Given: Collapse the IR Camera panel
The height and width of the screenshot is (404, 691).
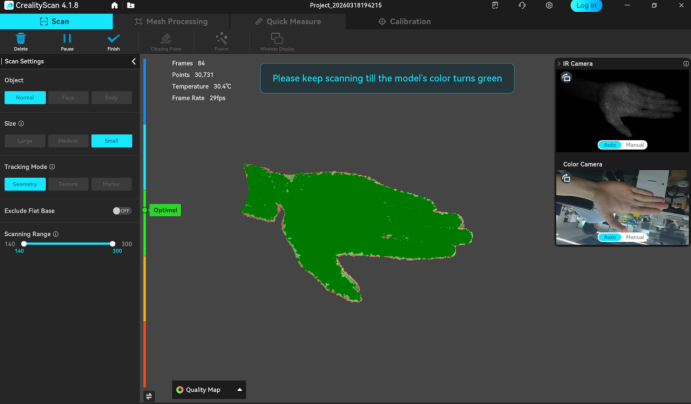Looking at the screenshot, I should 557,64.
